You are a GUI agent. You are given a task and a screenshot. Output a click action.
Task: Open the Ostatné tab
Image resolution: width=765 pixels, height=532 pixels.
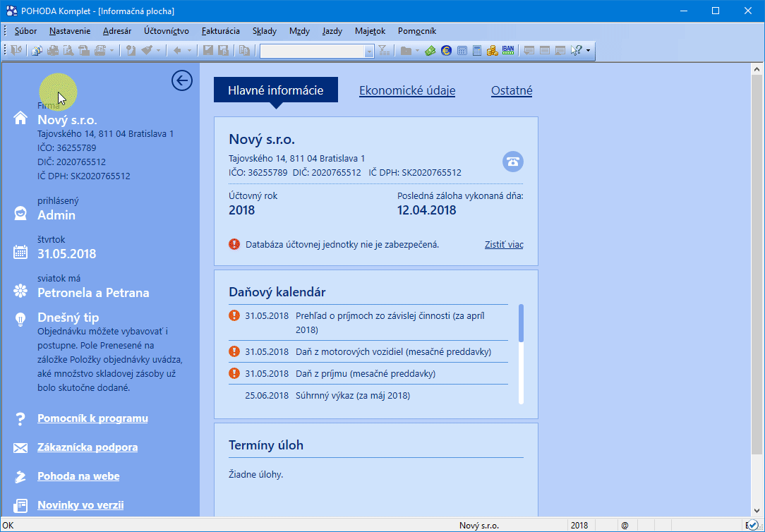[x=511, y=90]
